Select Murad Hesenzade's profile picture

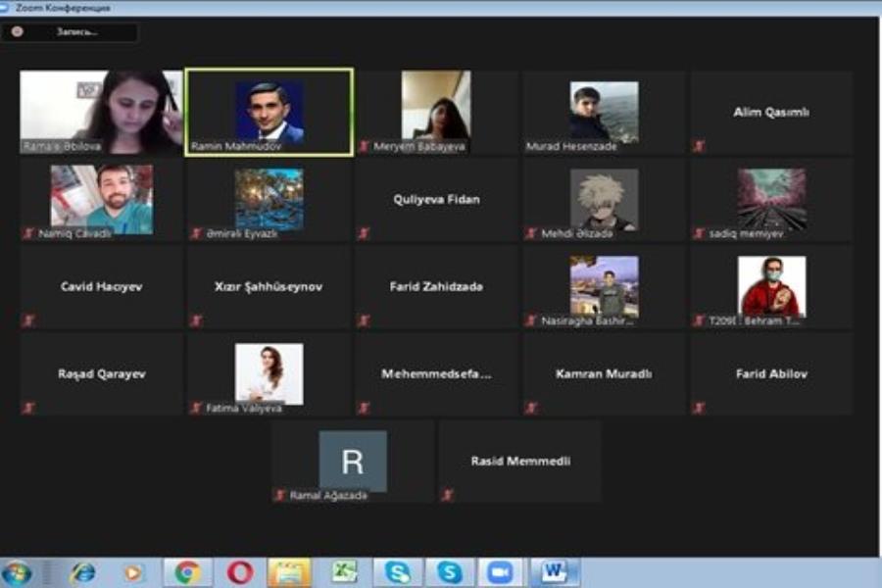click(604, 112)
